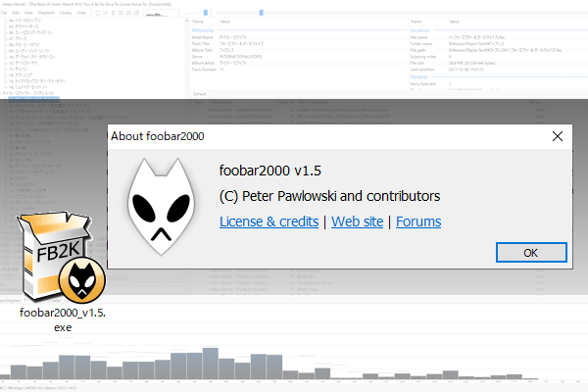588x392 pixels.
Task: Click the album tree scroll-up arrow
Action: coord(187,21)
